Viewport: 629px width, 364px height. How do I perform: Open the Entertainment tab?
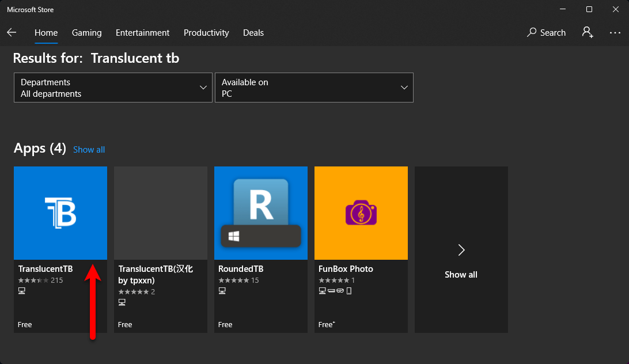tap(142, 33)
